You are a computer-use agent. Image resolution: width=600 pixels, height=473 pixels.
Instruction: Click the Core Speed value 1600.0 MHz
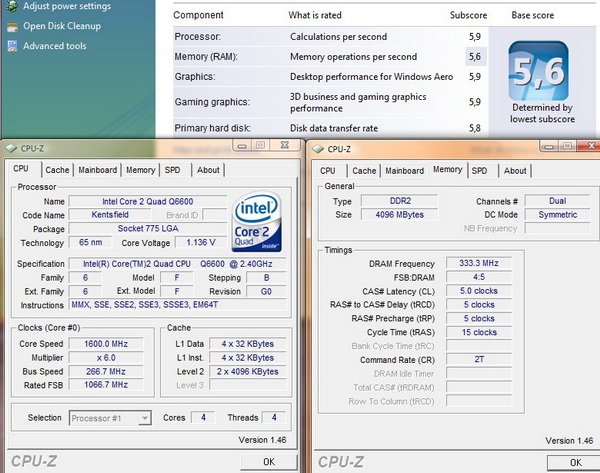[106, 344]
